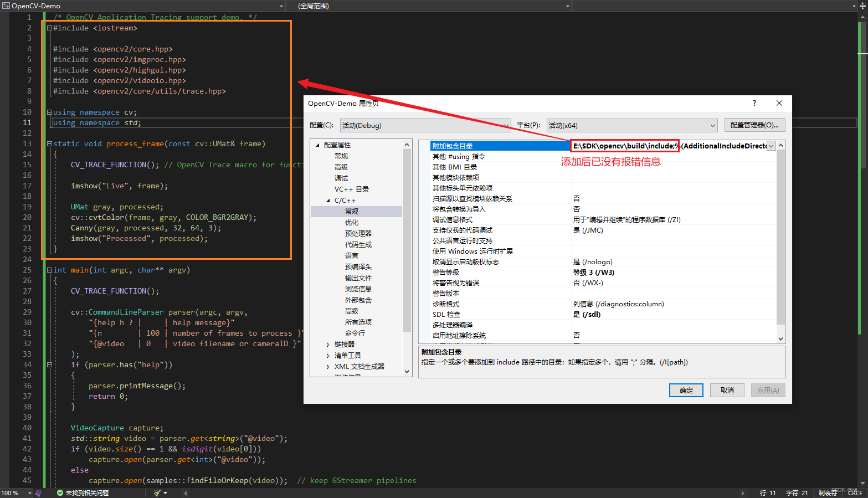Open the 配置(C) 活动(Debug) combo box

(425, 125)
